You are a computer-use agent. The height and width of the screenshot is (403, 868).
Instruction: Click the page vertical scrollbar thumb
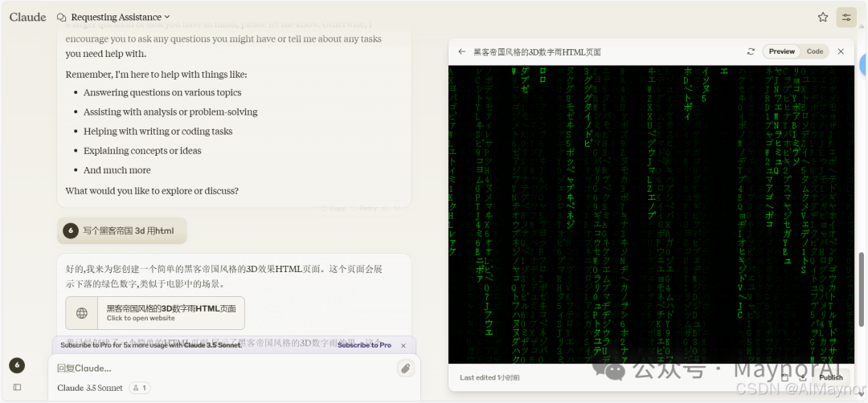click(x=862, y=289)
